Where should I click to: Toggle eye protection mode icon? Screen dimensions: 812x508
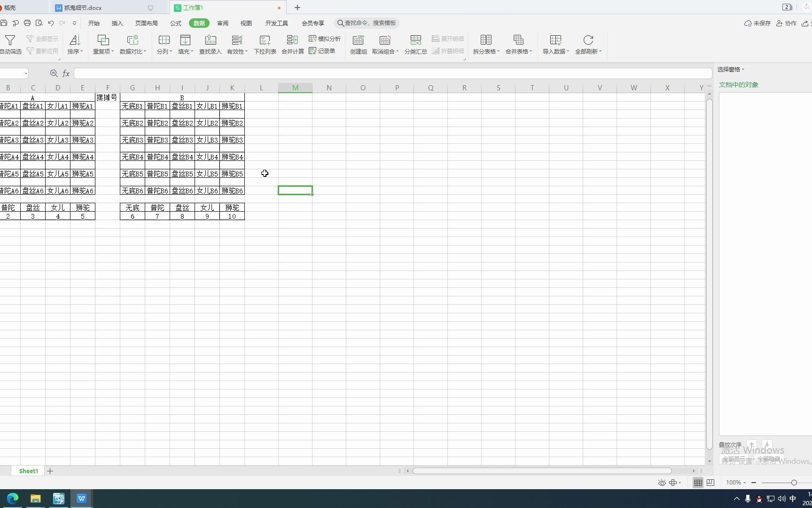click(x=662, y=483)
